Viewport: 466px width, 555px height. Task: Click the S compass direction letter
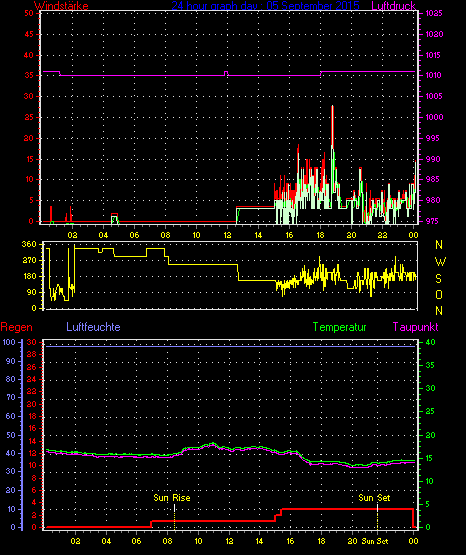pyautogui.click(x=438, y=279)
